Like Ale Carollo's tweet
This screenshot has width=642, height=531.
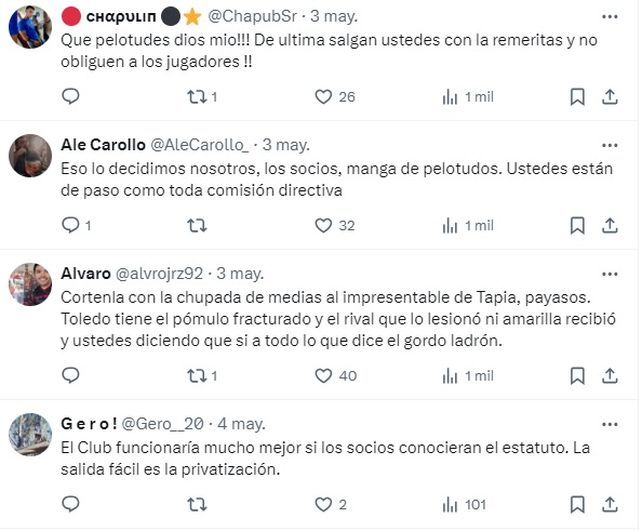[x=323, y=225]
